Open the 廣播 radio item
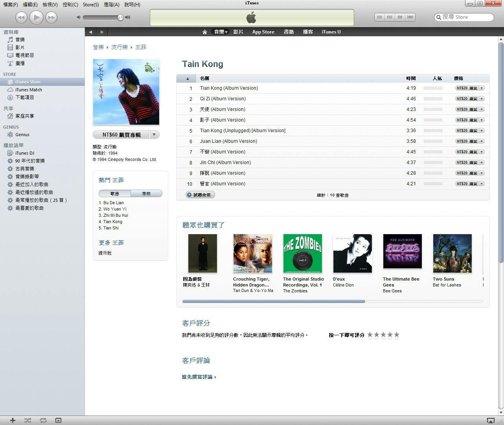 pos(20,63)
